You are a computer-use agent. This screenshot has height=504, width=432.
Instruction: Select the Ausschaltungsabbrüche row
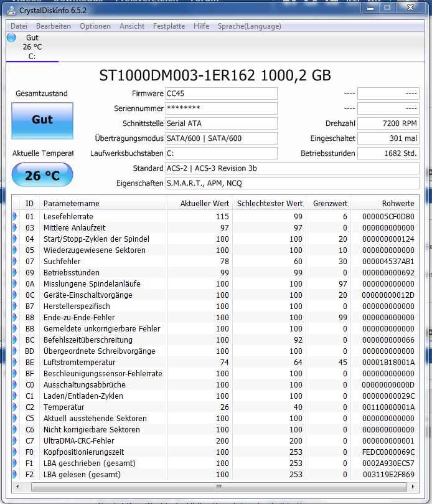click(215, 385)
